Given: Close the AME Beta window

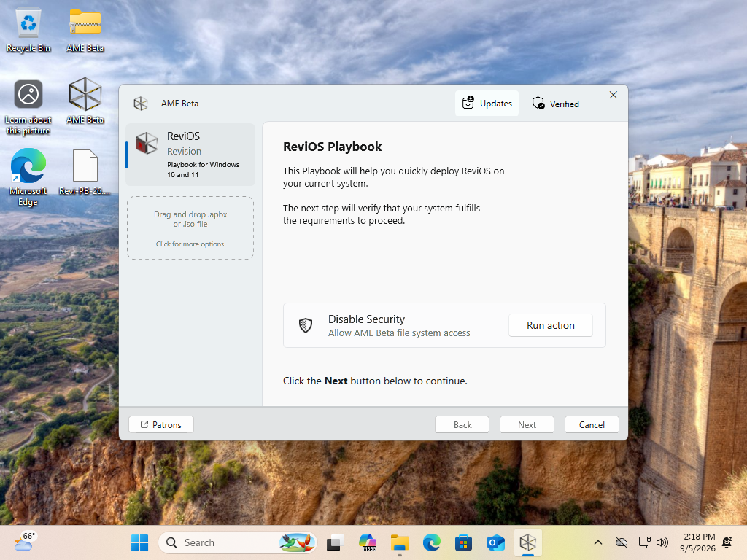Looking at the screenshot, I should click(613, 96).
